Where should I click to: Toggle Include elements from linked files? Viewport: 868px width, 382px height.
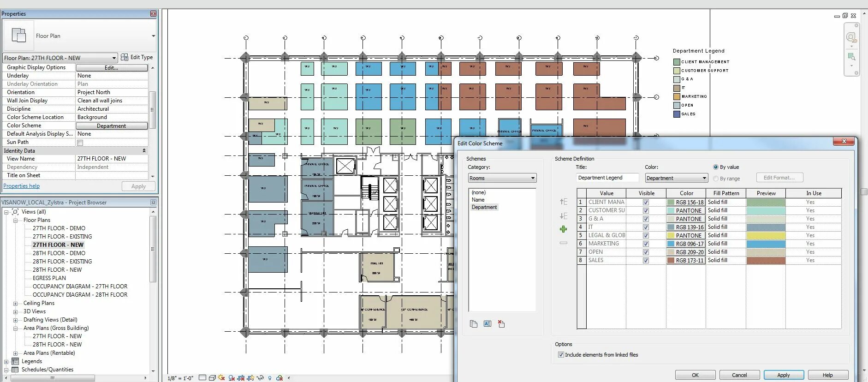click(561, 355)
